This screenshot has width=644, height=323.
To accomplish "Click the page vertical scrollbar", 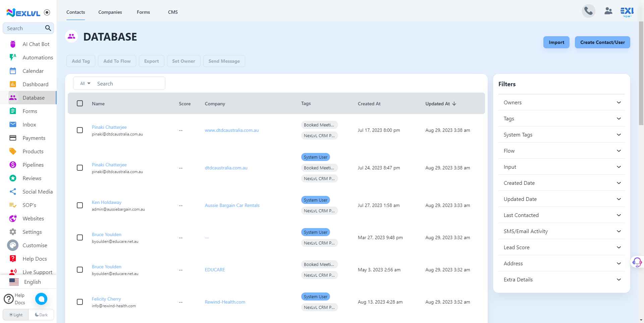I will point(641,74).
